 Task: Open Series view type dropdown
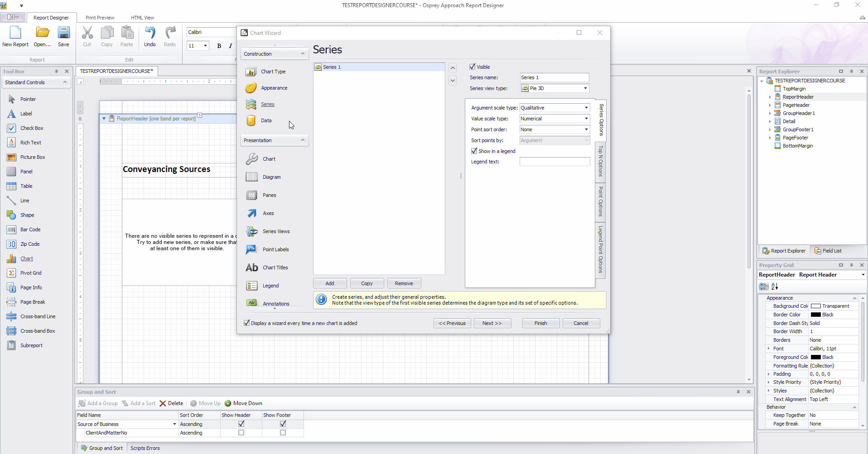coord(585,88)
